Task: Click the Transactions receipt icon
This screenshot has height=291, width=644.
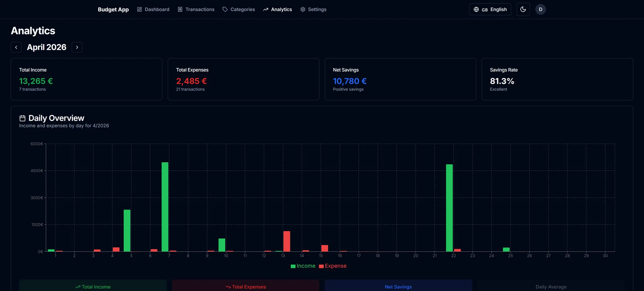Action: (180, 9)
